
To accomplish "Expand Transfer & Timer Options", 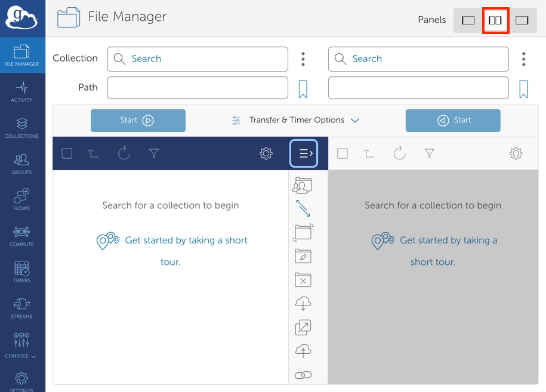I will pyautogui.click(x=296, y=120).
